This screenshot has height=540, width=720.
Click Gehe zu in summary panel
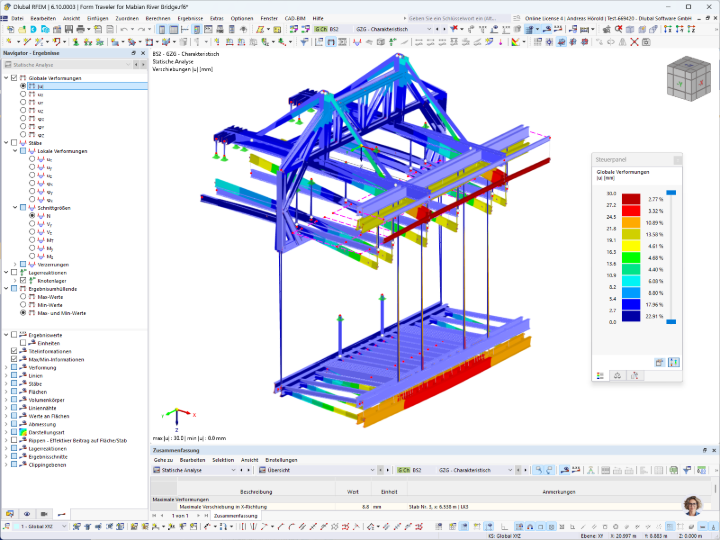click(163, 460)
